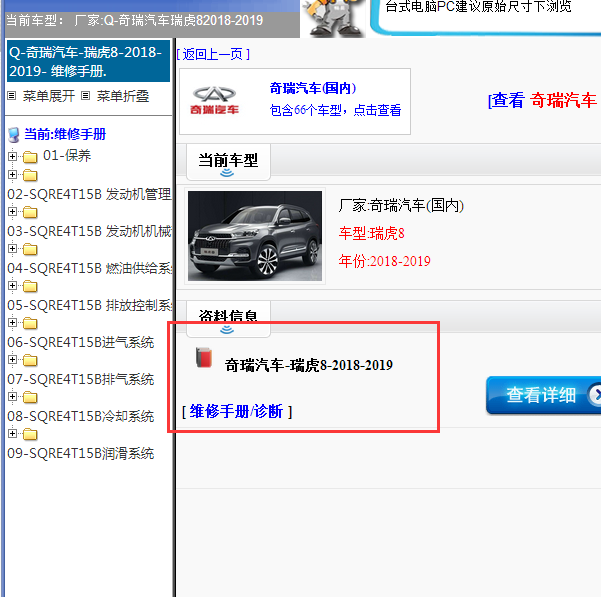Viewport: 601px width, 597px height.
Task: Select 02-SQRE4T15B 发动机管理 tree item
Action: pyautogui.click(x=89, y=194)
